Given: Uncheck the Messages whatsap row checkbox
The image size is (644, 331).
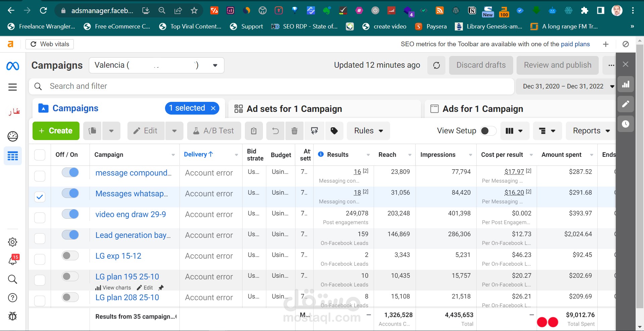Looking at the screenshot, I should pos(40,197).
